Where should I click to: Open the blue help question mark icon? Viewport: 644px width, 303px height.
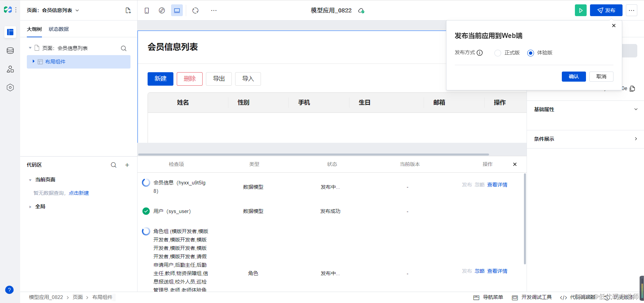(9, 290)
